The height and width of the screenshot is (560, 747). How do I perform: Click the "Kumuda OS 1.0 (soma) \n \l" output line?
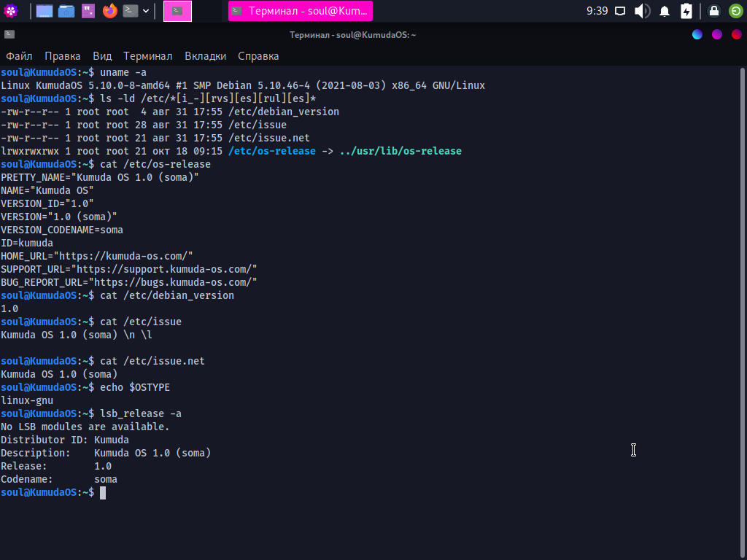(77, 335)
